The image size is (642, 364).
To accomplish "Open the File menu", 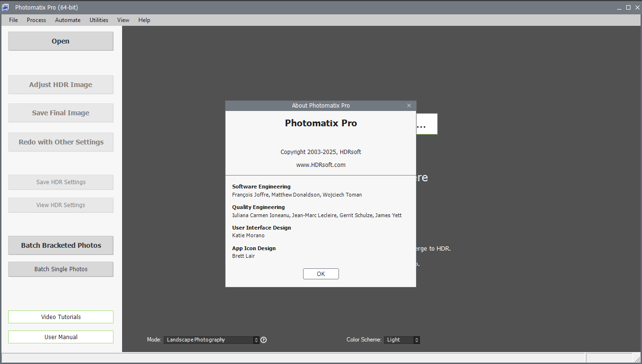I will [x=13, y=20].
